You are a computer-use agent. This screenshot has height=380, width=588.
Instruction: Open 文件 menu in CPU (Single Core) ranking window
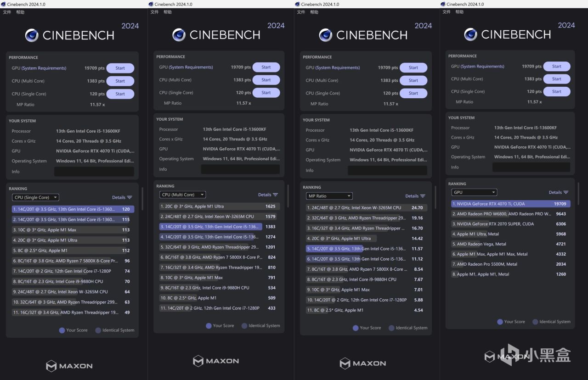7,12
